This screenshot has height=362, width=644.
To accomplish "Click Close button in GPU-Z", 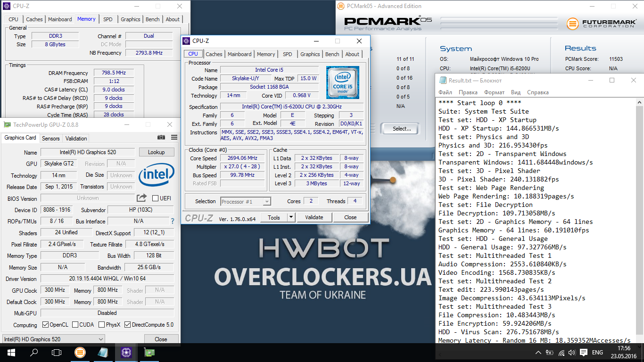I will [161, 339].
